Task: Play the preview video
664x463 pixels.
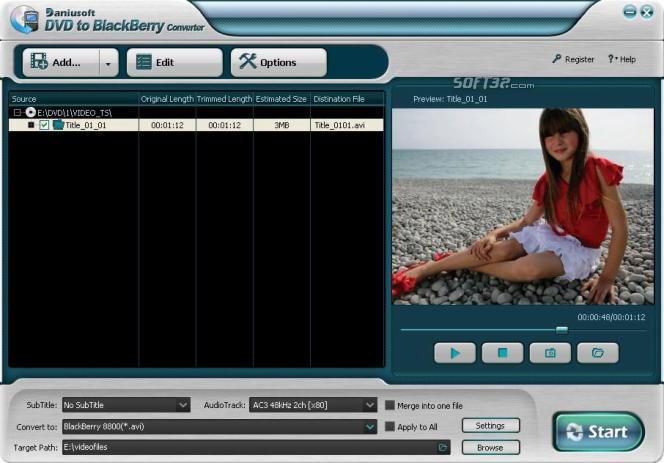Action: pyautogui.click(x=455, y=353)
